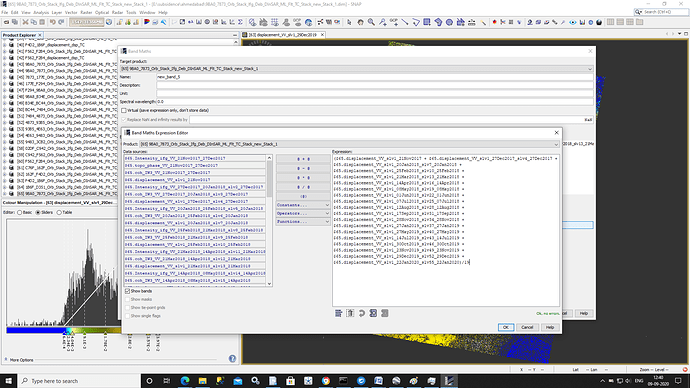Open File Explorer from the Windows taskbar

pos(202,381)
